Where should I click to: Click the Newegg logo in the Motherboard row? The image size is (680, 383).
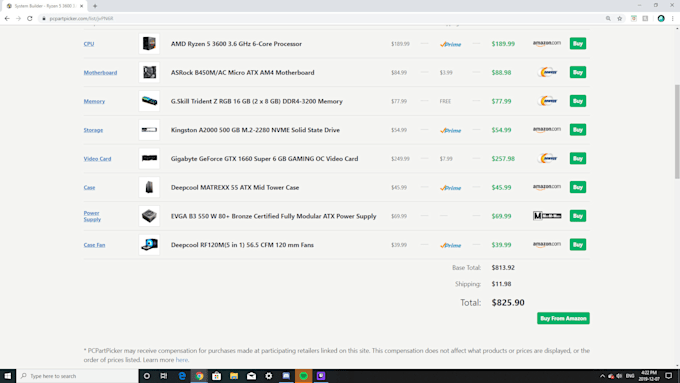click(x=547, y=72)
